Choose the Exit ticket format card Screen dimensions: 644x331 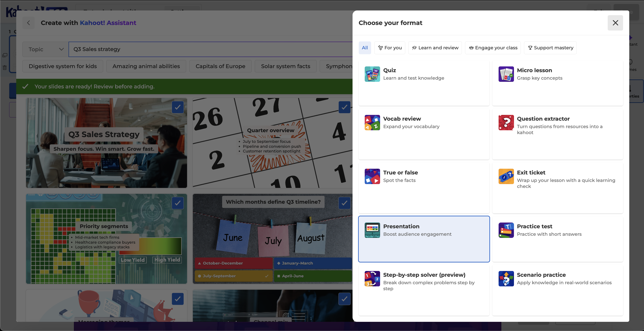[558, 188]
